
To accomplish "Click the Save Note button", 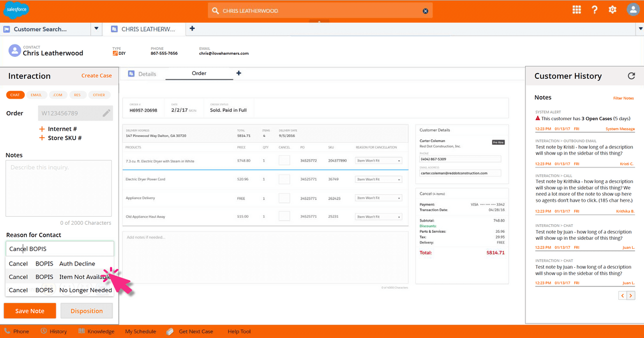I will pos(30,311).
